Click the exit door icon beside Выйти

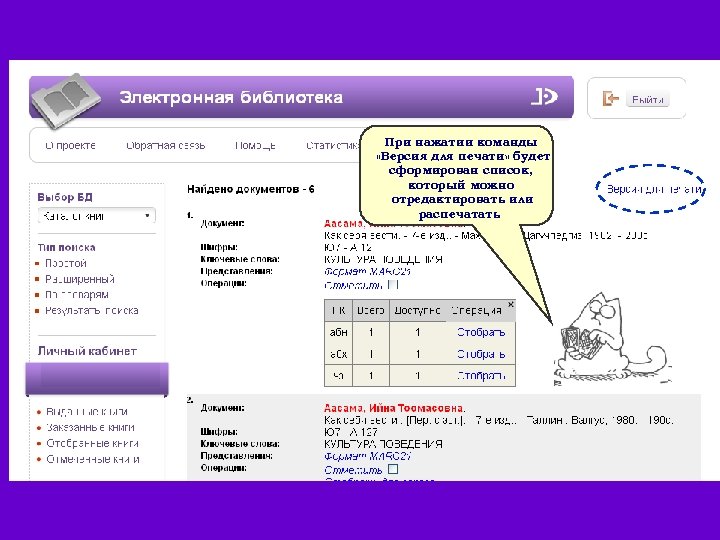point(610,98)
